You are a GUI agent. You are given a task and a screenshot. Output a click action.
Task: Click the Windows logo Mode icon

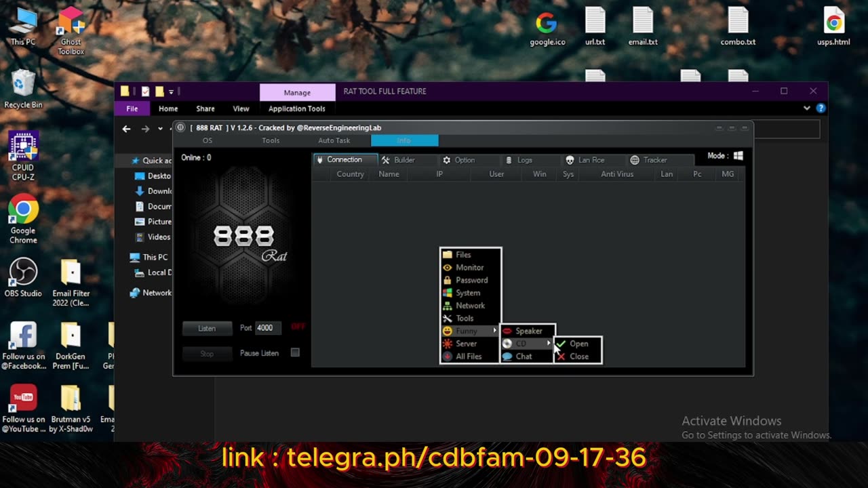point(738,156)
